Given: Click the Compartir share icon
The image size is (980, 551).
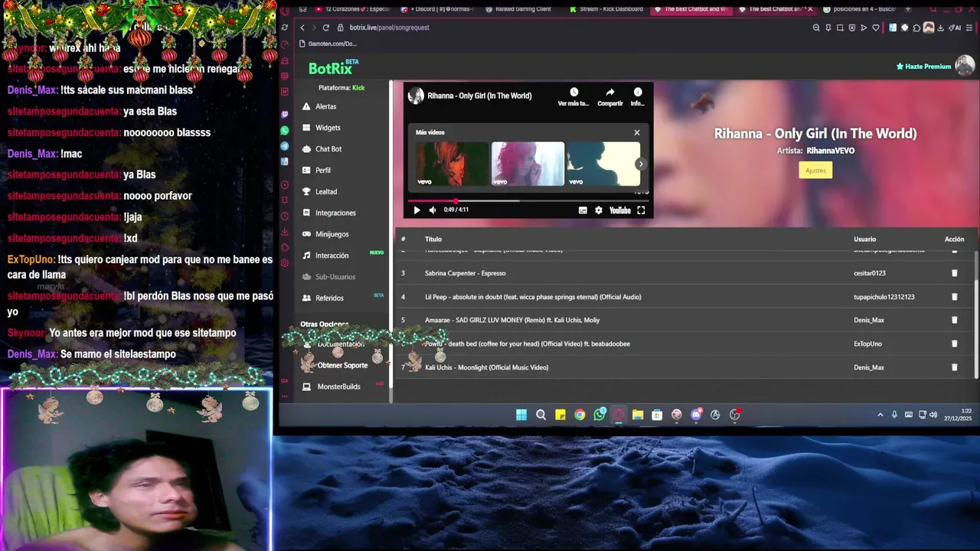Looking at the screenshot, I should coord(610,92).
